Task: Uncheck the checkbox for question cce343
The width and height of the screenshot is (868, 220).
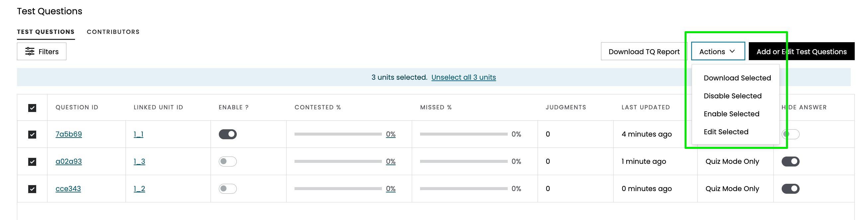Action: click(x=32, y=189)
